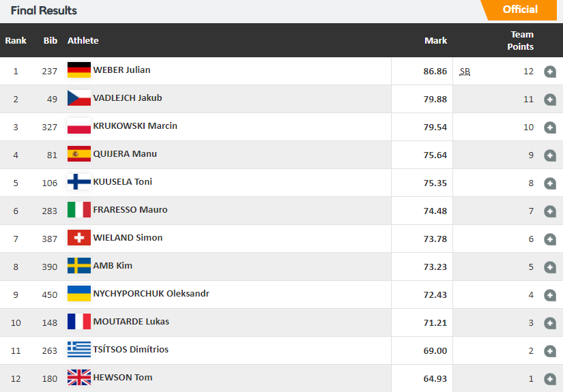563x392 pixels.
Task: Expand KUUSELA Toni attempt details
Action: (x=550, y=183)
